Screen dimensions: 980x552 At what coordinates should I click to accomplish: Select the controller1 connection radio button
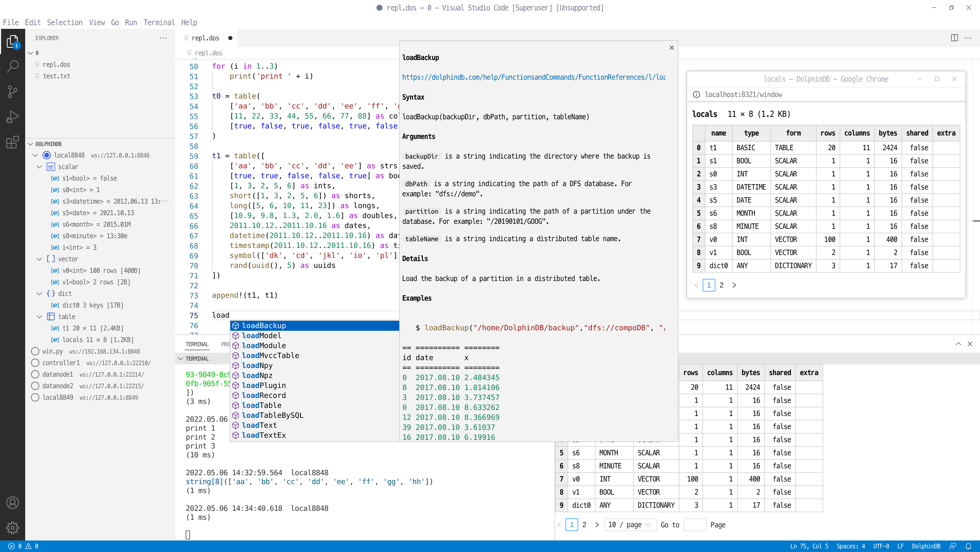coord(35,363)
